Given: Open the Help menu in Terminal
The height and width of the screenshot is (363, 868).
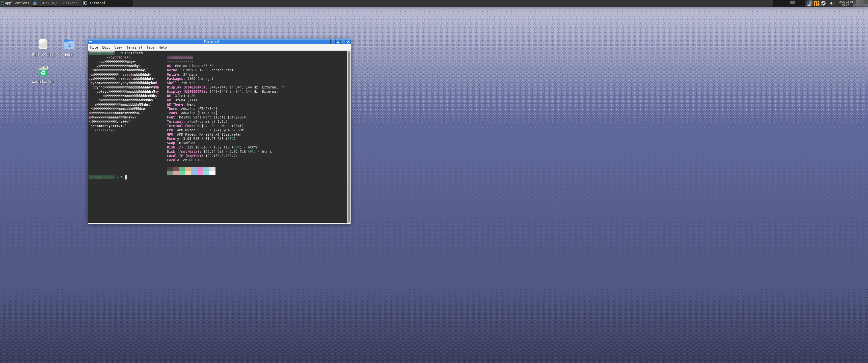Looking at the screenshot, I should tap(162, 47).
